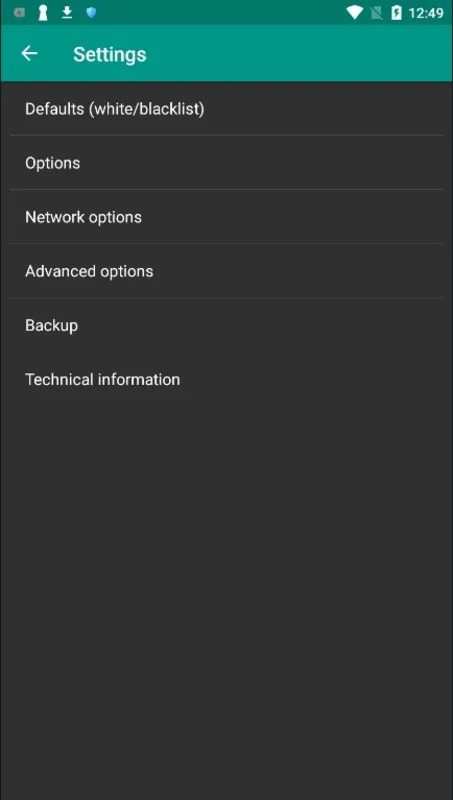The image size is (453, 800).
Task: Open Advanced options
Action: [x=226, y=271]
